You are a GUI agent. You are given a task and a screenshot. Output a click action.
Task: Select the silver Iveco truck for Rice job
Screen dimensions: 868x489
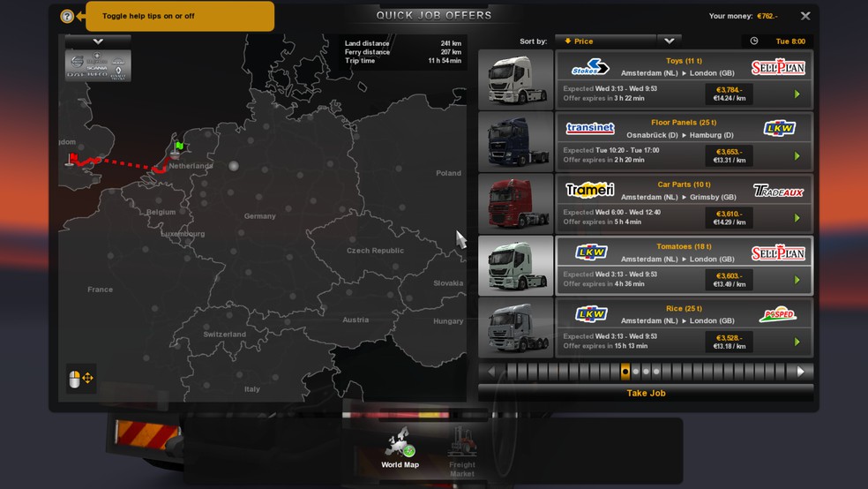click(515, 327)
